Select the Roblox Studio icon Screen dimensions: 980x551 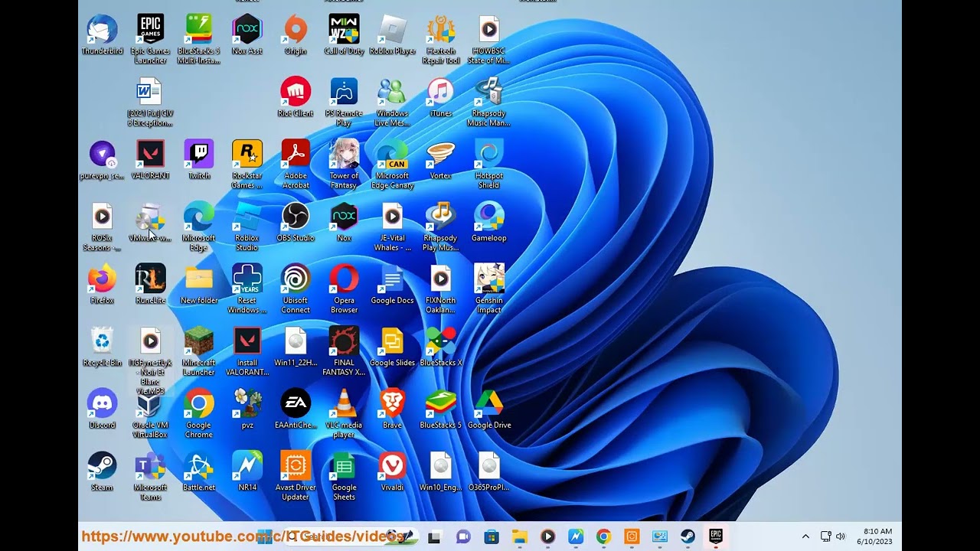pyautogui.click(x=247, y=226)
